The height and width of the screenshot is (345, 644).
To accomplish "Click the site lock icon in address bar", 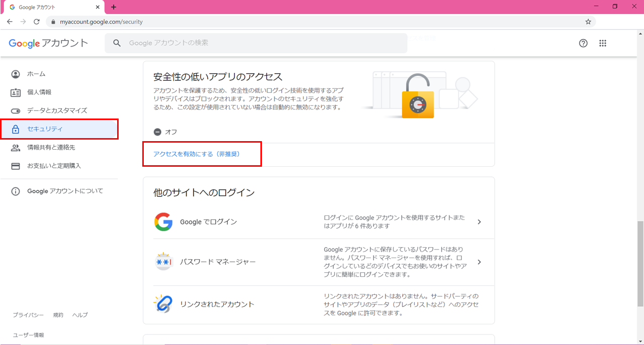I will pyautogui.click(x=53, y=22).
